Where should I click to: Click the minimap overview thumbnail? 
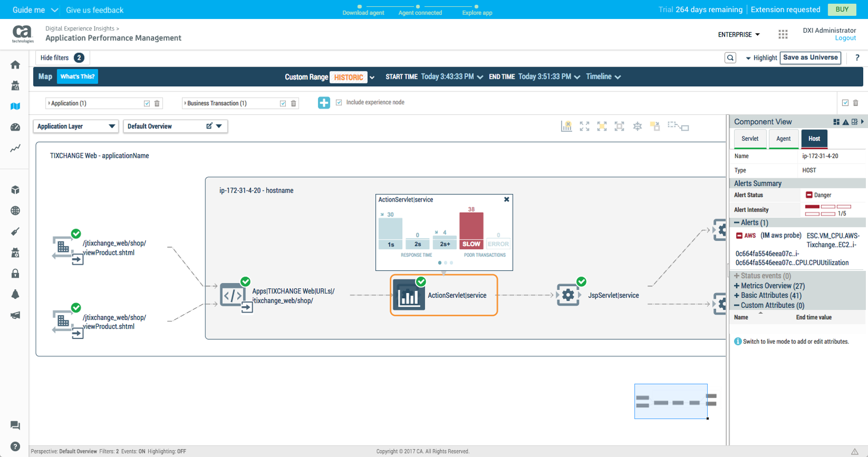(x=671, y=401)
